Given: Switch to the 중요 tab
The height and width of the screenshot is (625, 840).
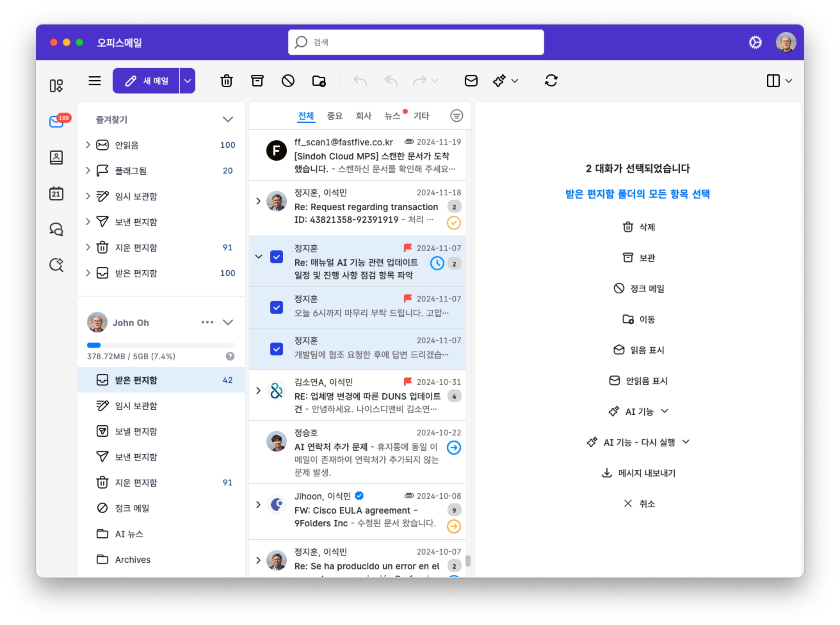Looking at the screenshot, I should point(334,115).
